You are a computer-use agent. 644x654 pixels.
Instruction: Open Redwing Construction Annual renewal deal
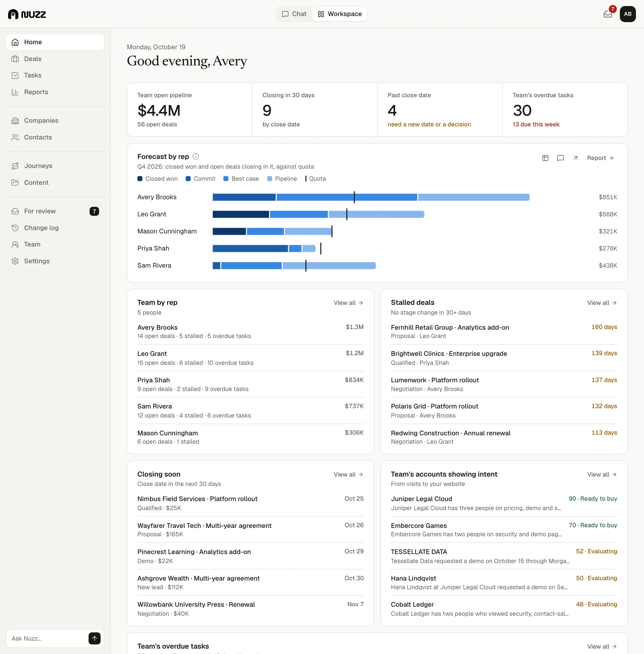504,437
